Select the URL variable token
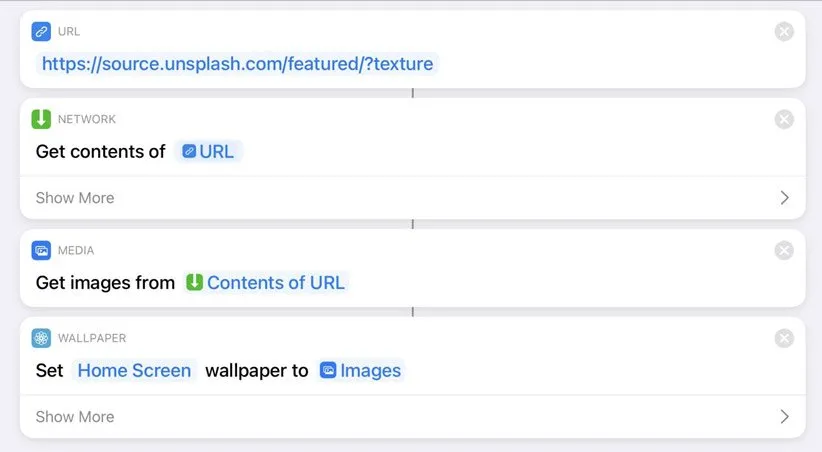 (x=208, y=152)
